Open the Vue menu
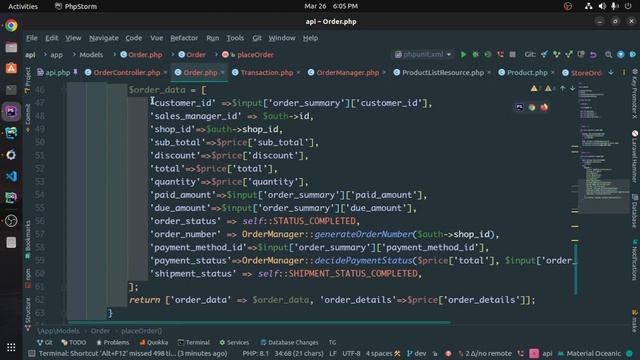Viewport: 640px width, 360px height. click(156, 38)
